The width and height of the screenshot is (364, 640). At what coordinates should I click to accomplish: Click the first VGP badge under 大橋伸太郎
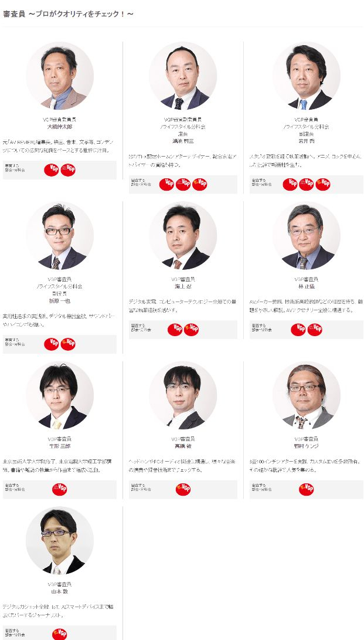pos(52,170)
